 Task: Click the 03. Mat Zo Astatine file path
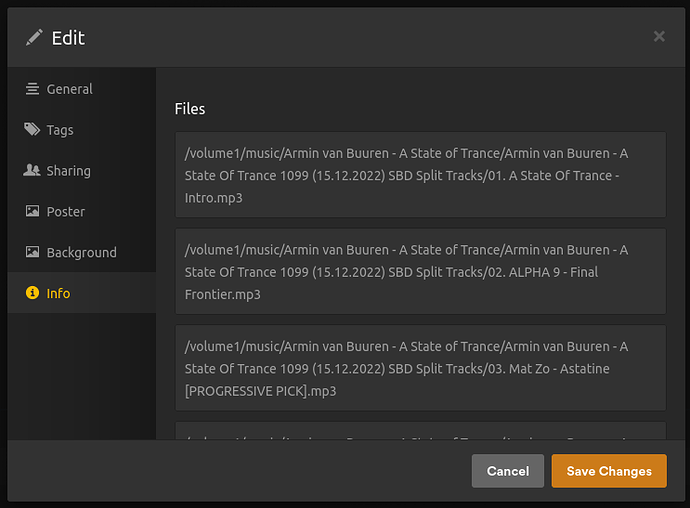pos(420,367)
